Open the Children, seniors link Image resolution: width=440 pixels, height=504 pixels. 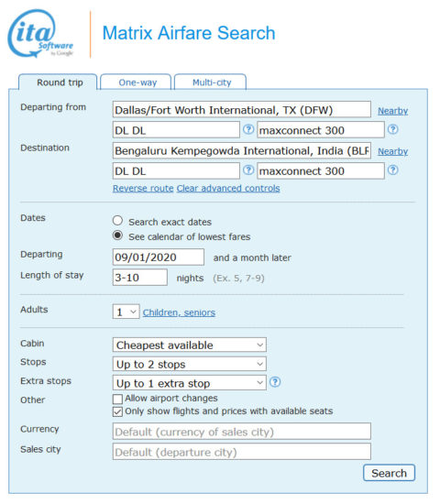(x=179, y=312)
